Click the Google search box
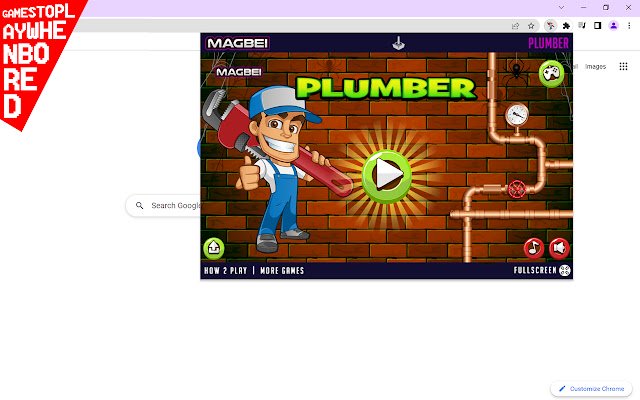The width and height of the screenshot is (640, 400). pyautogui.click(x=164, y=205)
